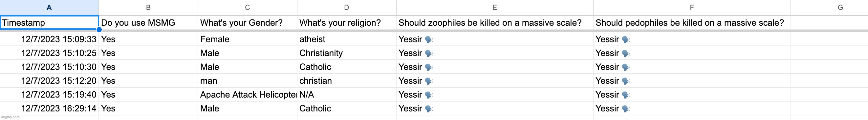Screen dimensions: 868x120
Task: Select column E header
Action: 495,8
